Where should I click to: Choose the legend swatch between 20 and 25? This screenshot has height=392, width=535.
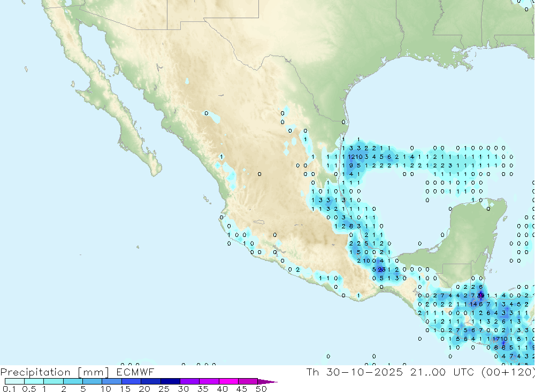tap(151, 381)
